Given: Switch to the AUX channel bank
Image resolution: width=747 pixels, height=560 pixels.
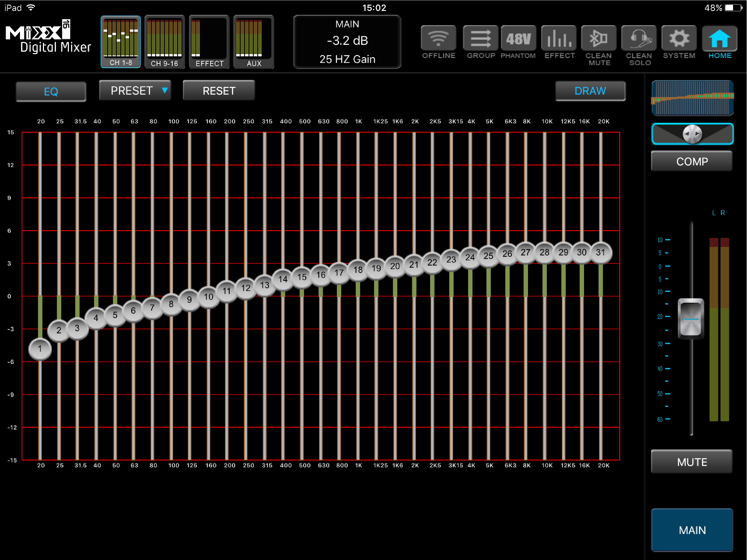Looking at the screenshot, I should click(254, 42).
